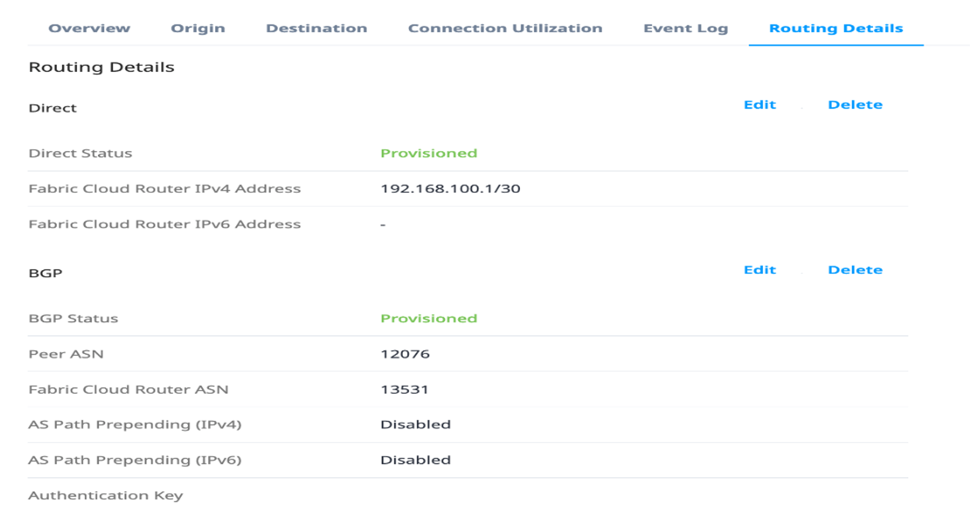Click the BGP Status Provisioned value
Screen dimensions: 980x530
tap(428, 318)
